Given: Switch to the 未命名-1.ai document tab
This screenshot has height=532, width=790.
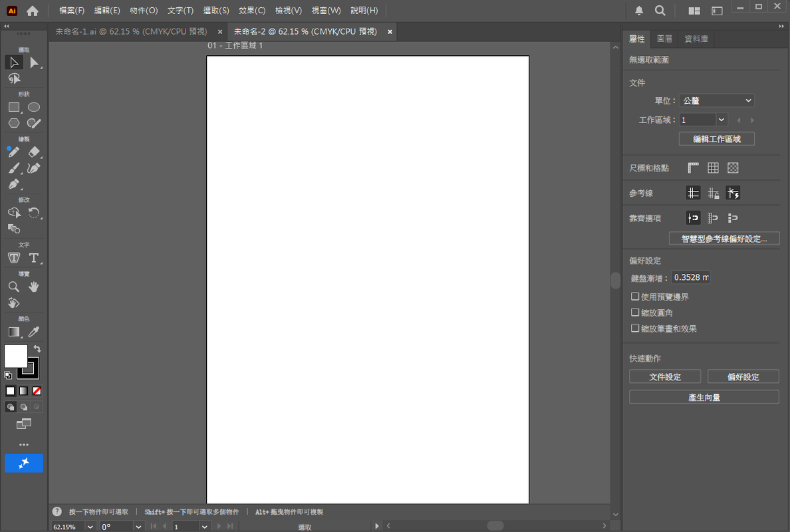Looking at the screenshot, I should click(131, 31).
